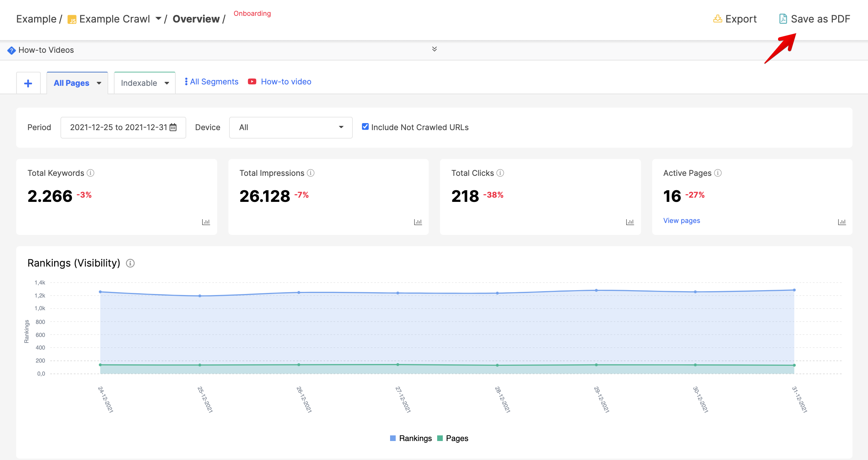Open chart icon in Total Clicks card
This screenshot has height=460, width=868.
pos(630,222)
